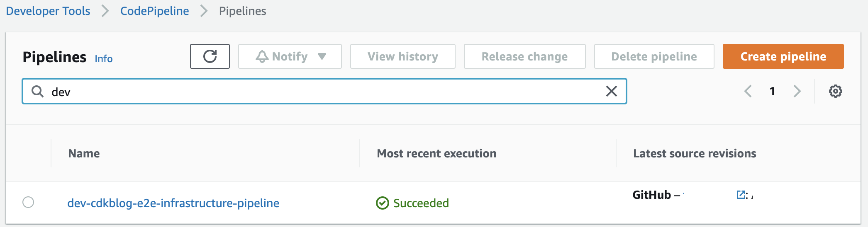The height and width of the screenshot is (227, 868).
Task: Open table preferences gear icon
Action: point(836,91)
